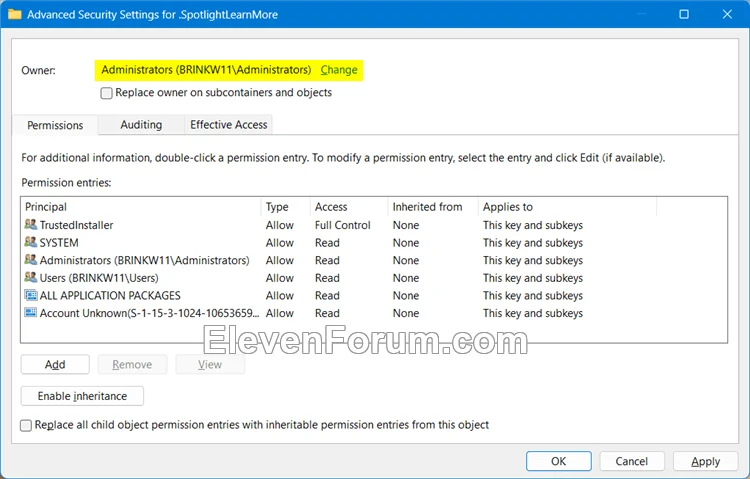
Task: Click the TrustedInstaller principal group icon
Action: tap(31, 224)
